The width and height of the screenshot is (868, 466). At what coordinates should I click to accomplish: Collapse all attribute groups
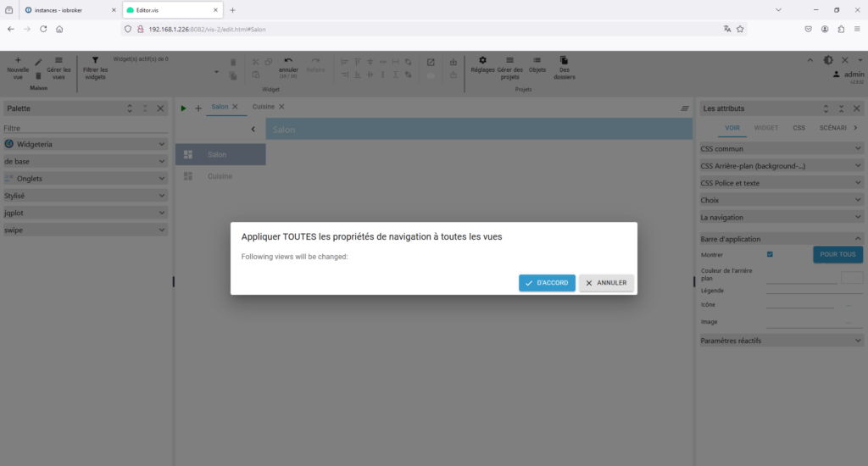(x=842, y=108)
